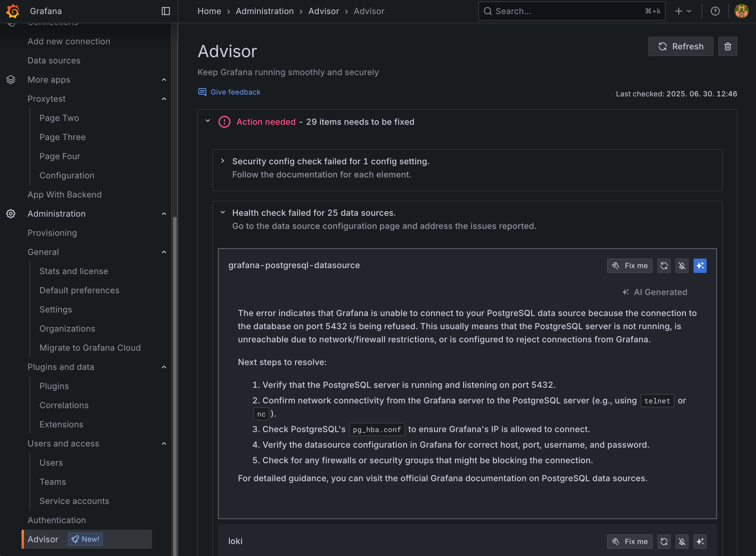Image resolution: width=756 pixels, height=556 pixels.
Task: Click the Grafana logo in the top left
Action: pos(13,11)
